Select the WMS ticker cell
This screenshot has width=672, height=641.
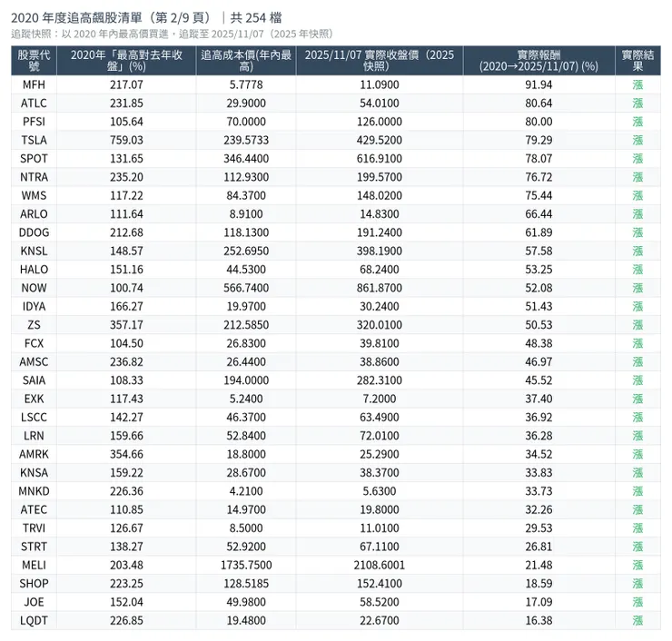click(x=34, y=195)
